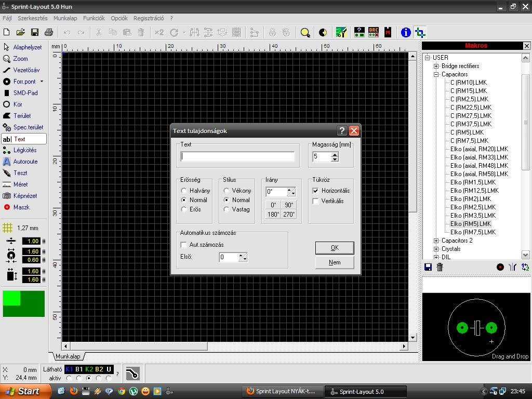Delete macro with the trash icon

440,267
